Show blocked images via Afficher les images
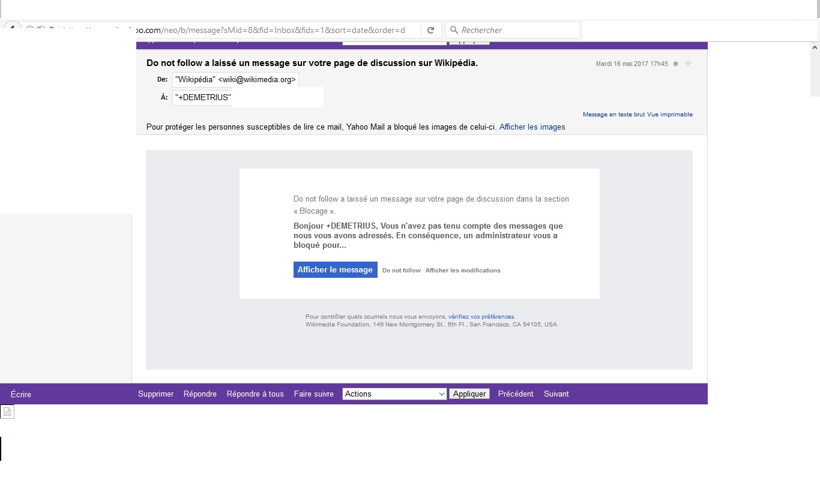820x504 pixels. pos(532,127)
